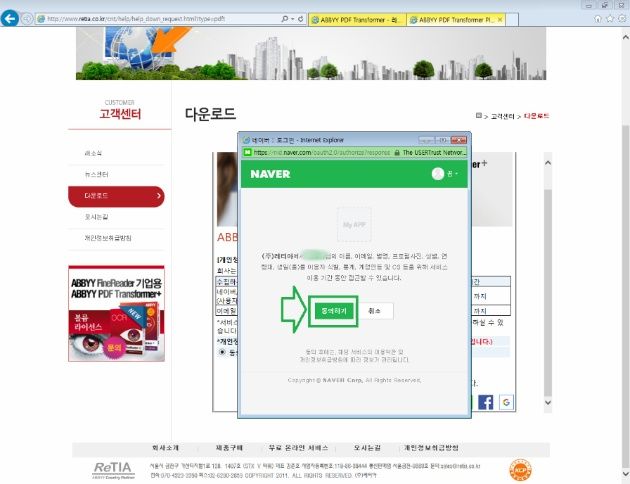Click the Facebook share icon
The image size is (630, 484).
(x=485, y=402)
